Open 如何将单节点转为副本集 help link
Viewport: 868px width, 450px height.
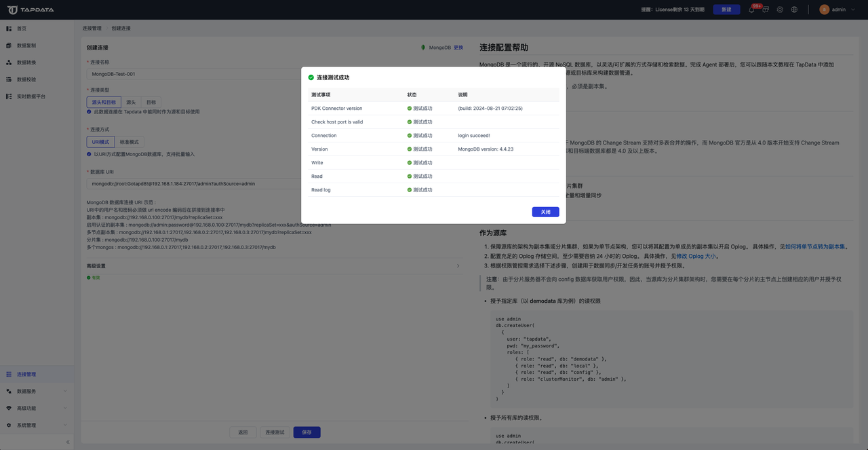pyautogui.click(x=815, y=247)
